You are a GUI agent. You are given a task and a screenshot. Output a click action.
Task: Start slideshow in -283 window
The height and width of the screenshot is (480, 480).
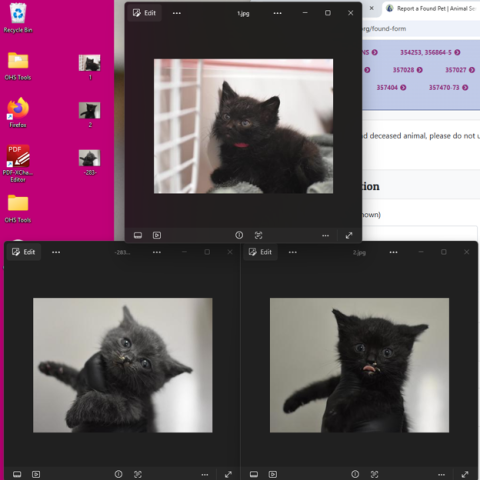pos(36,474)
